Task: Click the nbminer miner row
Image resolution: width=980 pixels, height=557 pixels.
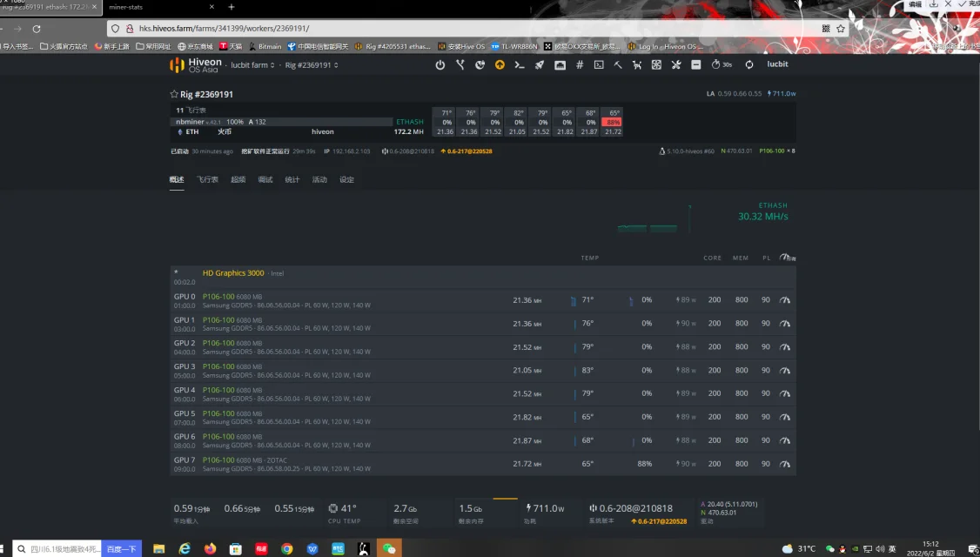Action: coord(282,122)
